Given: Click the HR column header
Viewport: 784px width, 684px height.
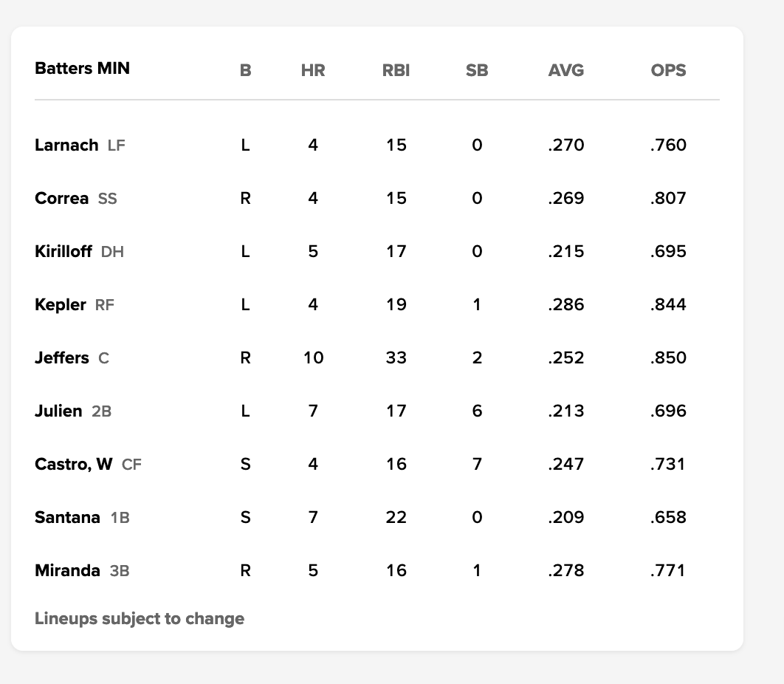Looking at the screenshot, I should coord(313,70).
